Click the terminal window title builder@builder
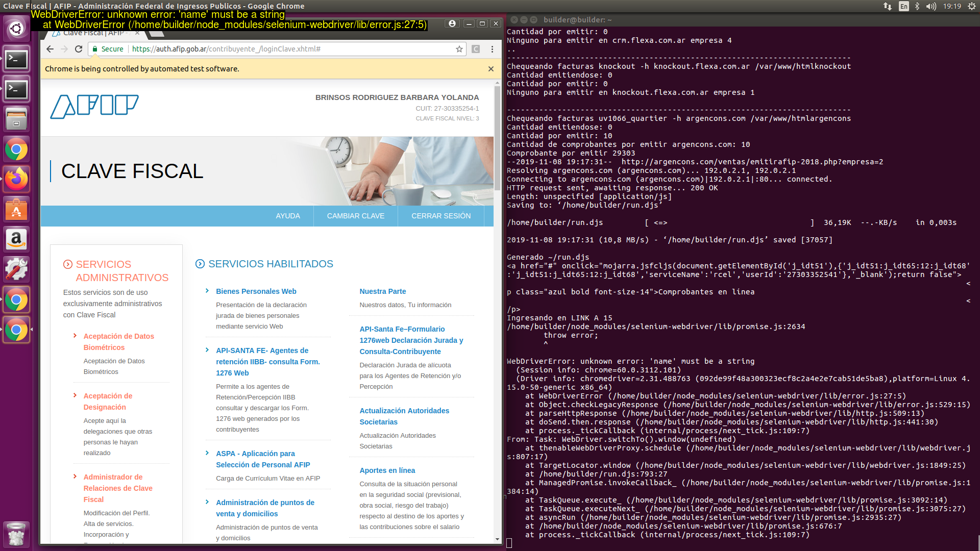This screenshot has height=551, width=980. [577, 20]
